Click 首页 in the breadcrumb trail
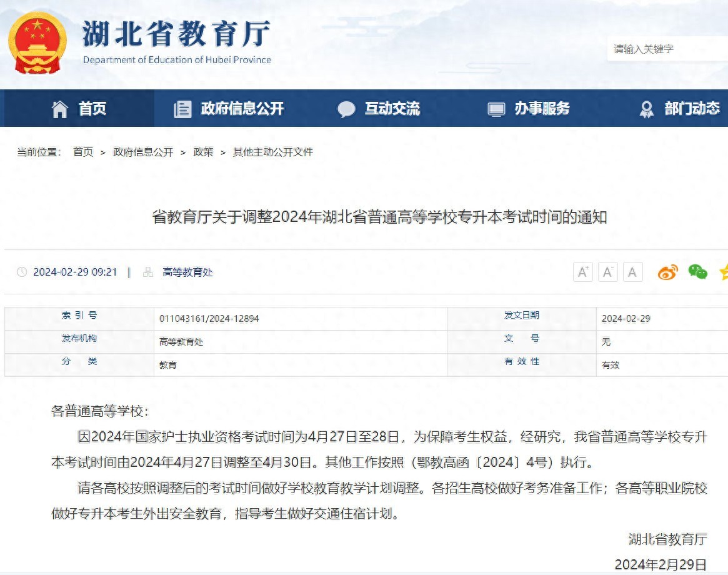The height and width of the screenshot is (575, 728). click(x=83, y=152)
